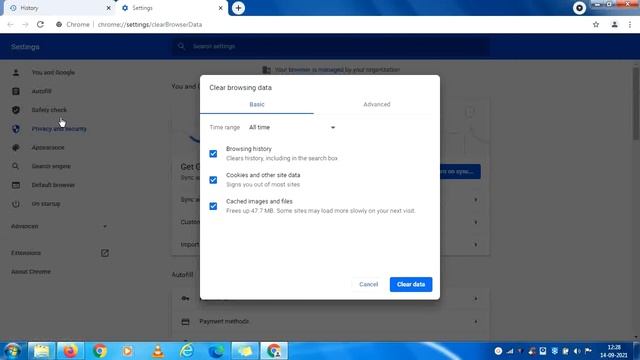Open Autofill settings section
Image resolution: width=640 pixels, height=360 pixels.
(42, 91)
